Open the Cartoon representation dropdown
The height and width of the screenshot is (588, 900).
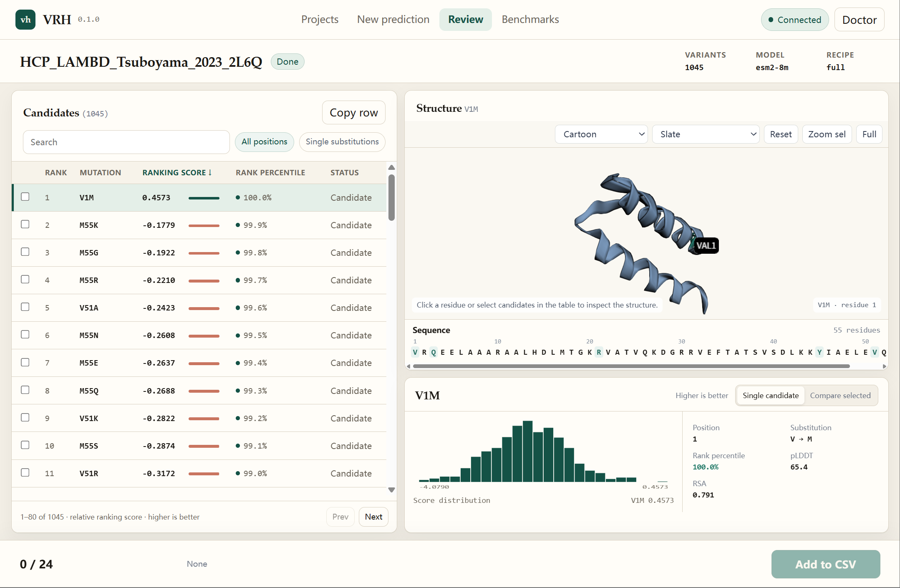coord(601,134)
